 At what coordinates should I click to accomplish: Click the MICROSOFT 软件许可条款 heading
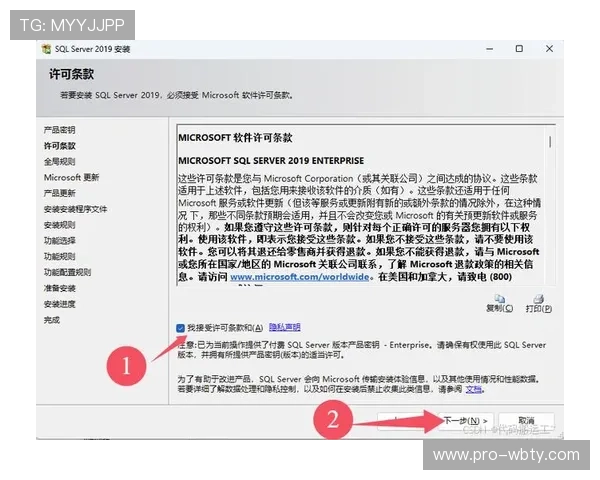click(235, 137)
